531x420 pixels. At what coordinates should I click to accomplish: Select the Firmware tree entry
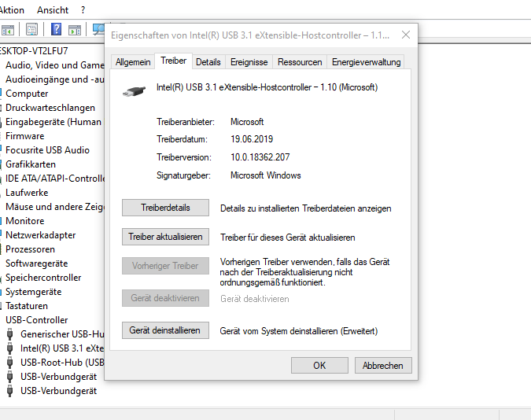click(24, 136)
